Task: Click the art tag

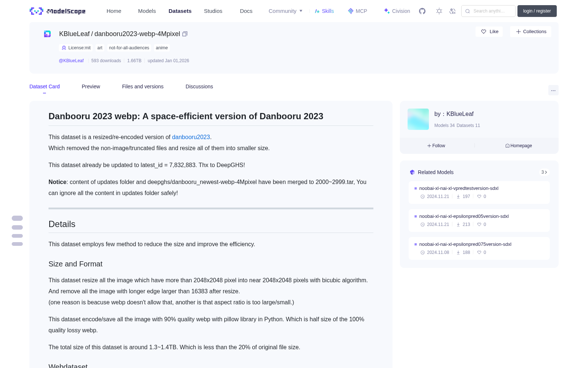Action: pos(100,48)
